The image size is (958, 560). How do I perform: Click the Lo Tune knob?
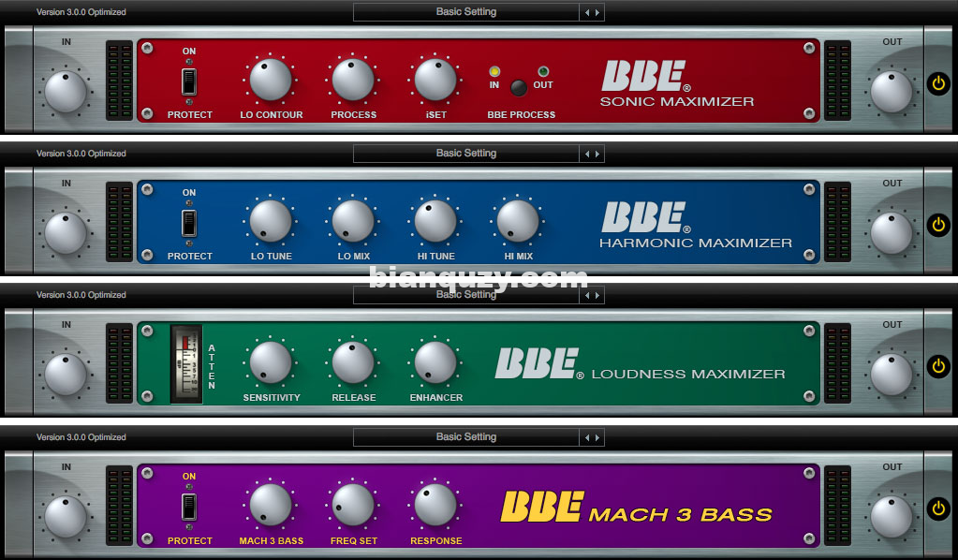(x=271, y=221)
